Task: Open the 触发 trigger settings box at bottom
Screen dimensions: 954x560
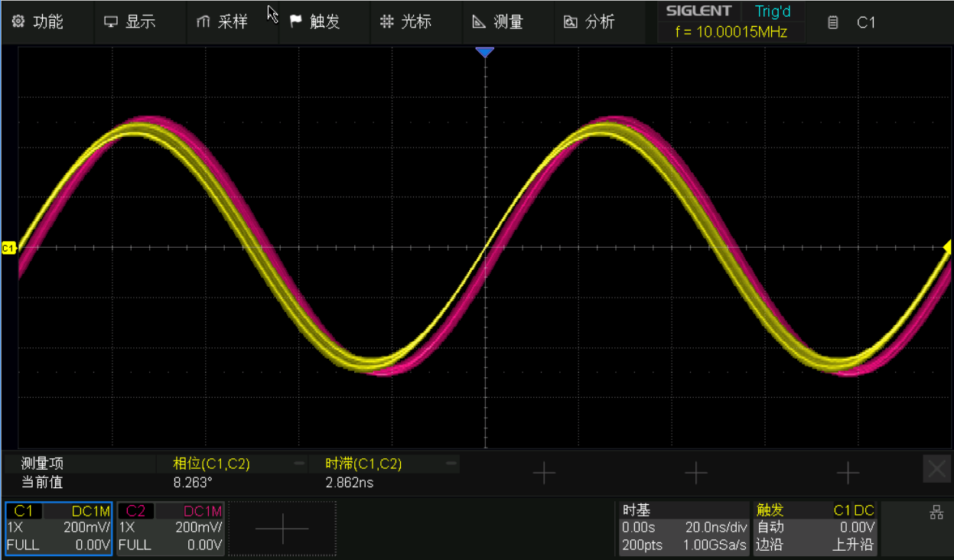Action: [816, 528]
